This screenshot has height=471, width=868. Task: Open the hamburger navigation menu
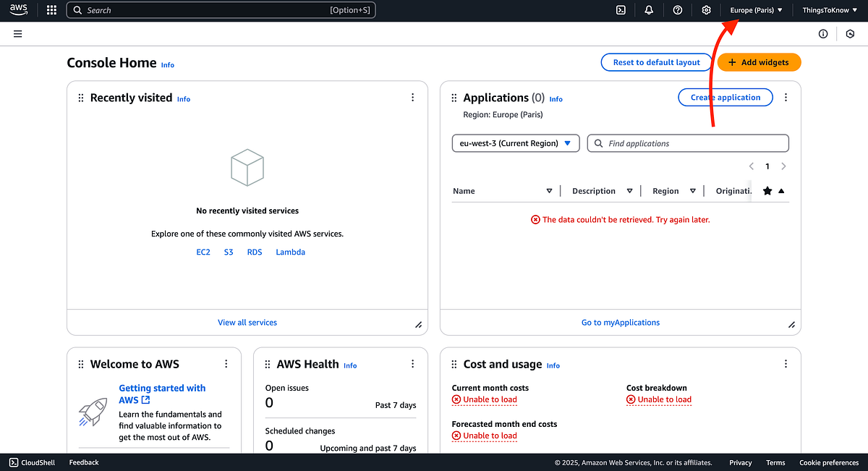click(x=17, y=33)
